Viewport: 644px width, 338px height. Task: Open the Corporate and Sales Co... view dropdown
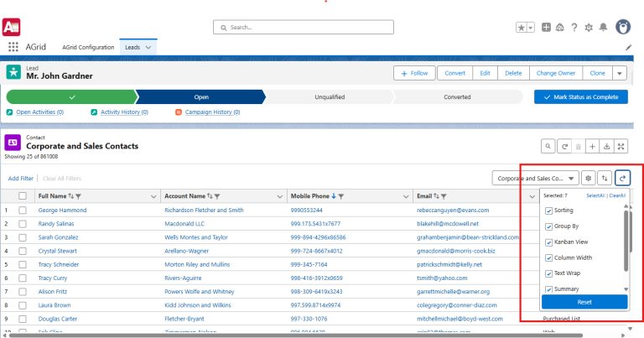[536, 179]
